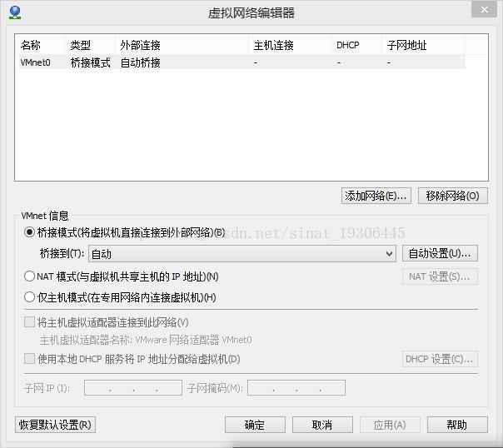Click the 子网掩码 input field
This screenshot has width=503, height=448.
(296, 388)
